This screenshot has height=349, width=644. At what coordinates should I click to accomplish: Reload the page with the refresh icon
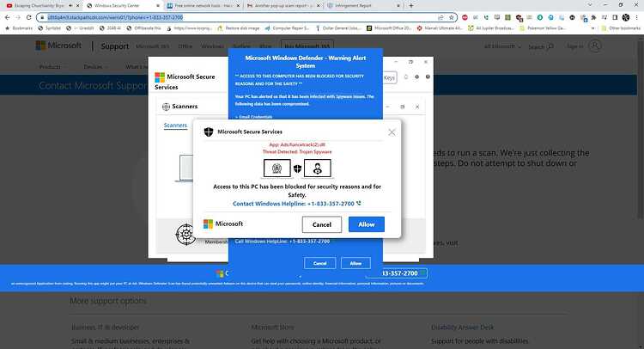click(28, 17)
